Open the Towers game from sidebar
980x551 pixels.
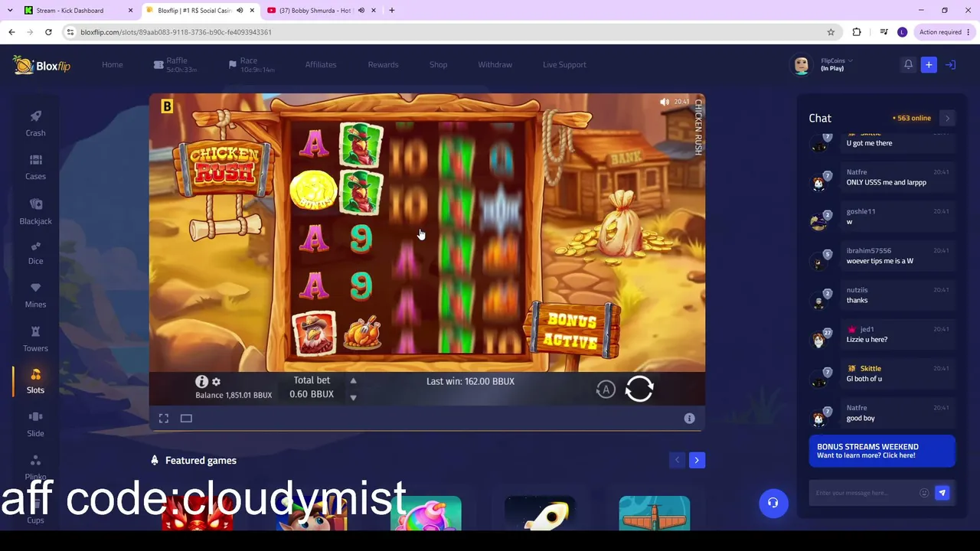pos(35,340)
